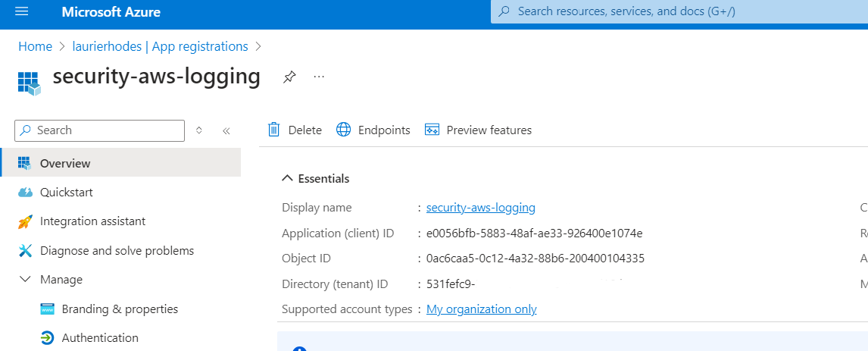
Task: Open Preview features
Action: click(x=478, y=130)
